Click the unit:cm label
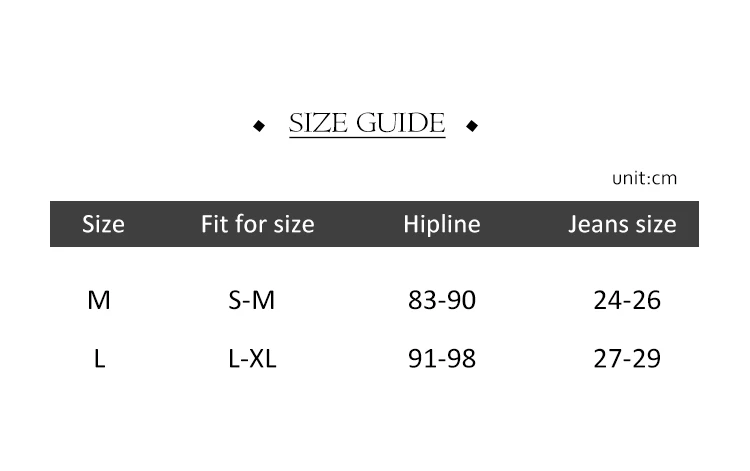The height and width of the screenshot is (471, 750). tap(644, 179)
